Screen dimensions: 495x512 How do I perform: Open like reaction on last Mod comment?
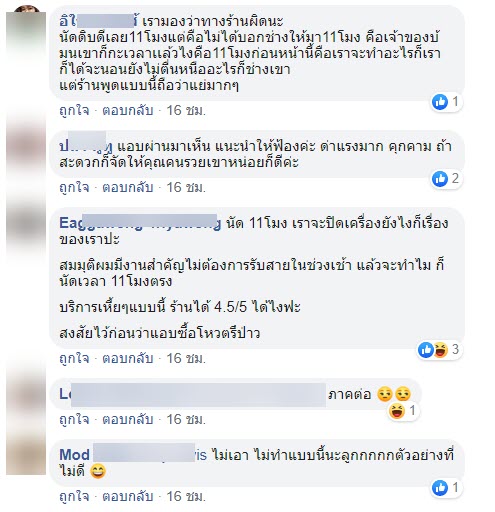tap(439, 488)
